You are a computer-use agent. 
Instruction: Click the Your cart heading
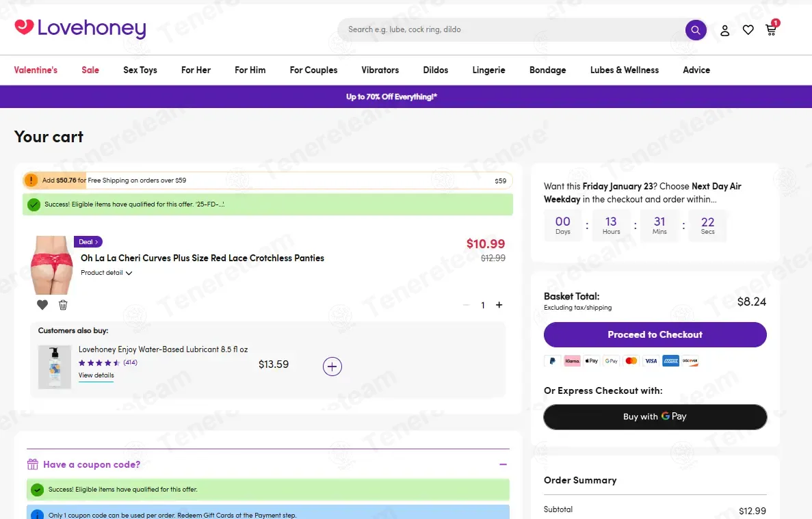coord(49,137)
